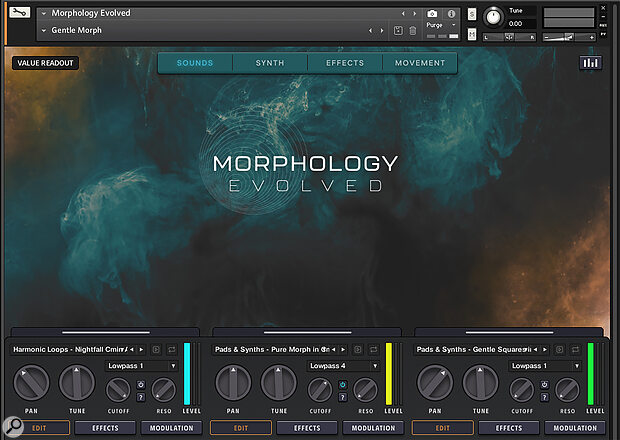
Task: Open the Morphology Evolved instrument dropdown arrow
Action: tap(44, 13)
